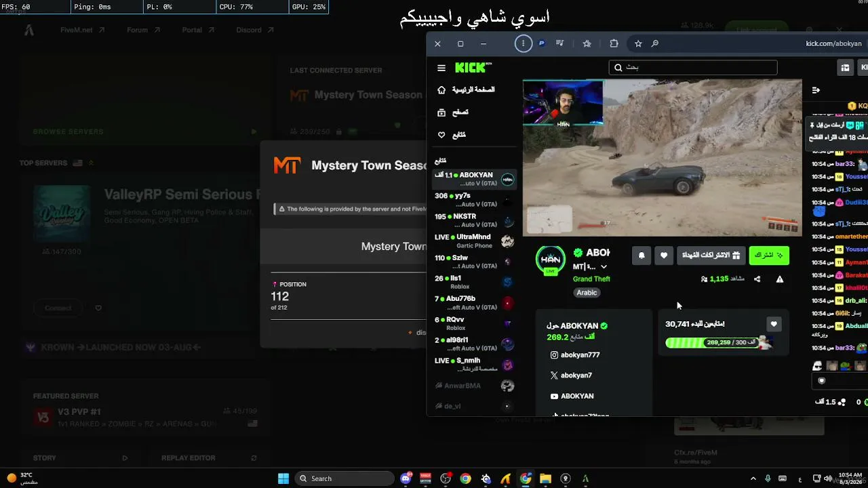
Task: Click the follower goal progress bar
Action: pos(719,343)
